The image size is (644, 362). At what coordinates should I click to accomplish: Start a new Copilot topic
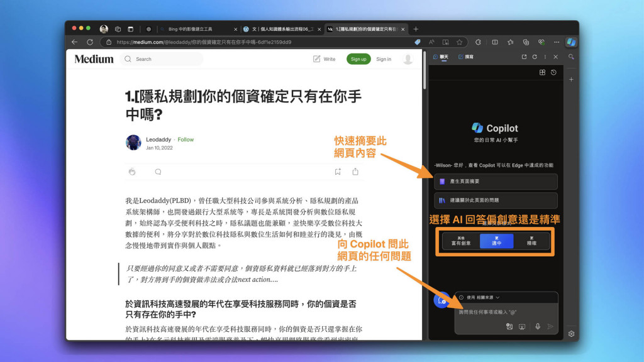click(x=441, y=300)
